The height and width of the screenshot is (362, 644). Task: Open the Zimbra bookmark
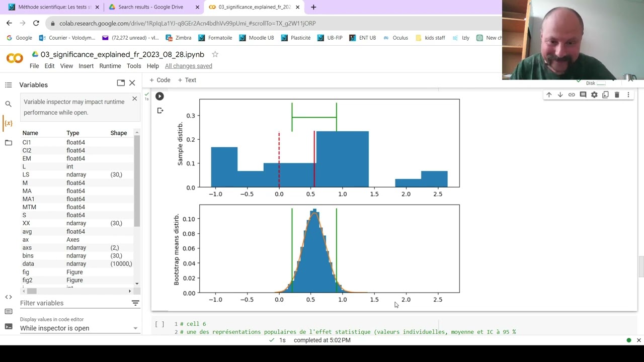[178, 38]
